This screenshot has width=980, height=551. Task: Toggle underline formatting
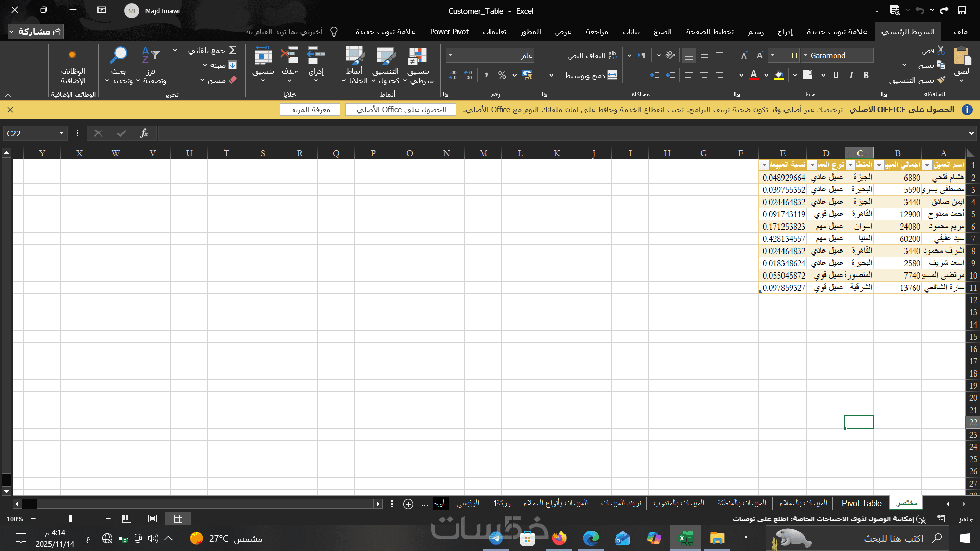[x=836, y=76]
